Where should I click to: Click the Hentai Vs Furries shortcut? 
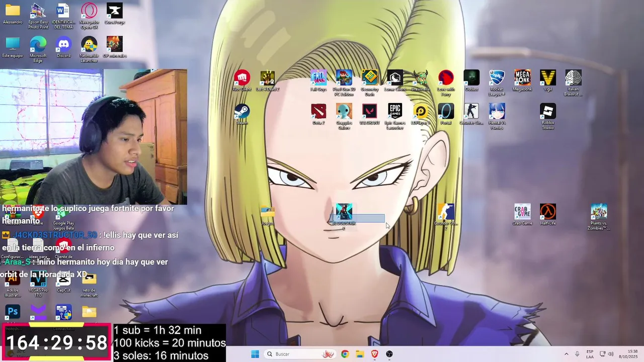click(497, 117)
